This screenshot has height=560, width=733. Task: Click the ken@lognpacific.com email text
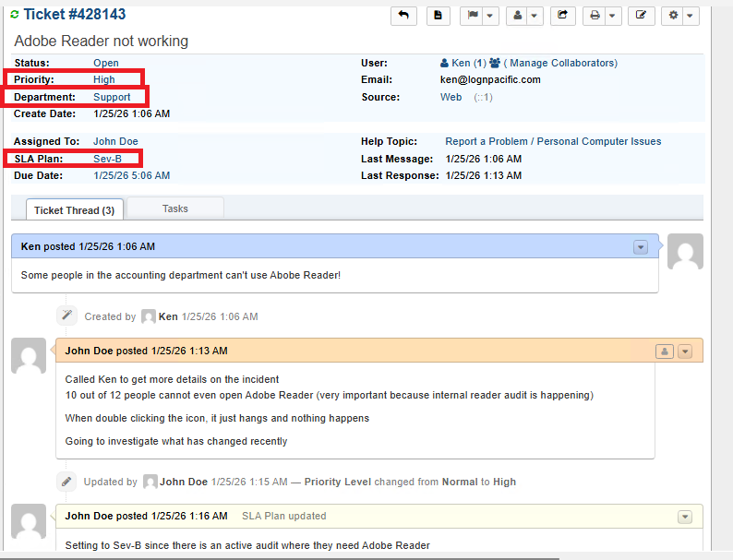click(490, 80)
